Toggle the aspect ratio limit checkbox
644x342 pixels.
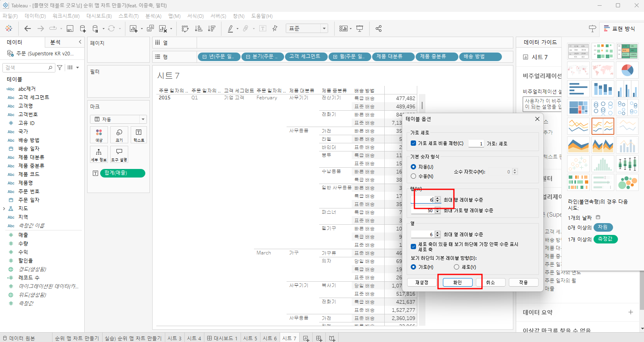[414, 143]
